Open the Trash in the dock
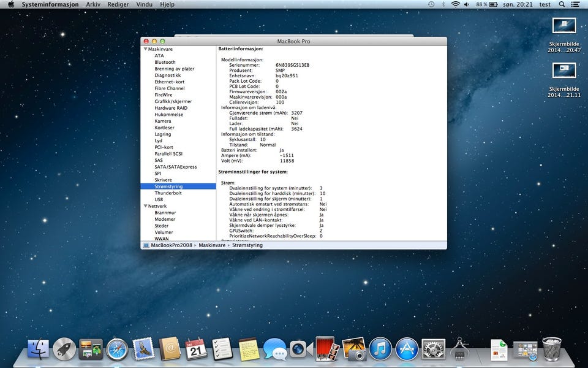Screen dimensions: 588x368 552,350
